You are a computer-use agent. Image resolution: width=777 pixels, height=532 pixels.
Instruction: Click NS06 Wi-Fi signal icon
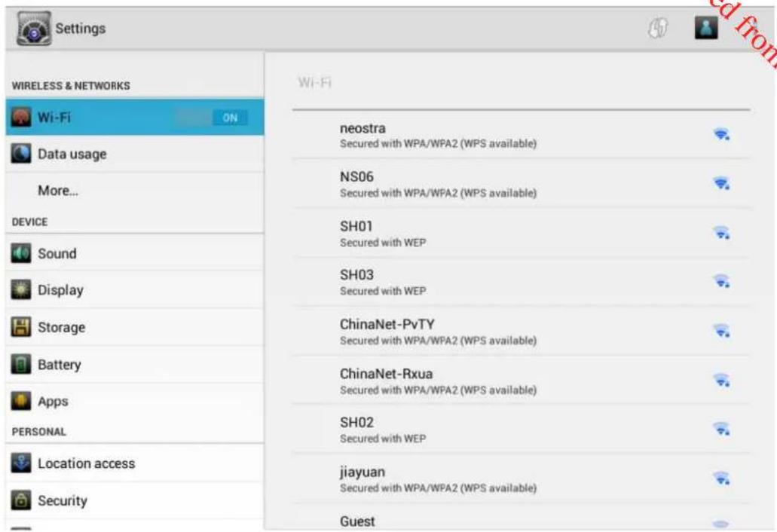(721, 183)
